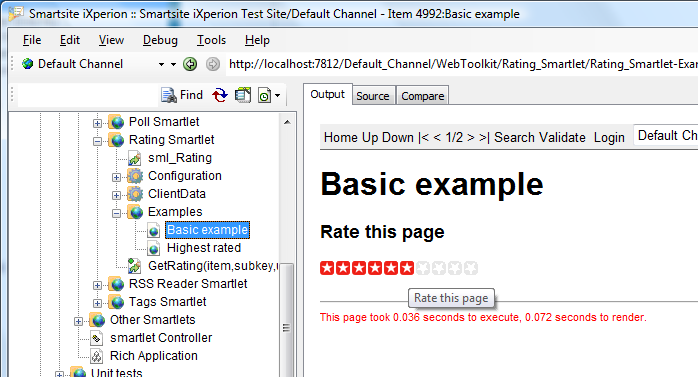Viewport: 698px width, 377px height.
Task: Click the Down navigation link
Action: coord(398,138)
